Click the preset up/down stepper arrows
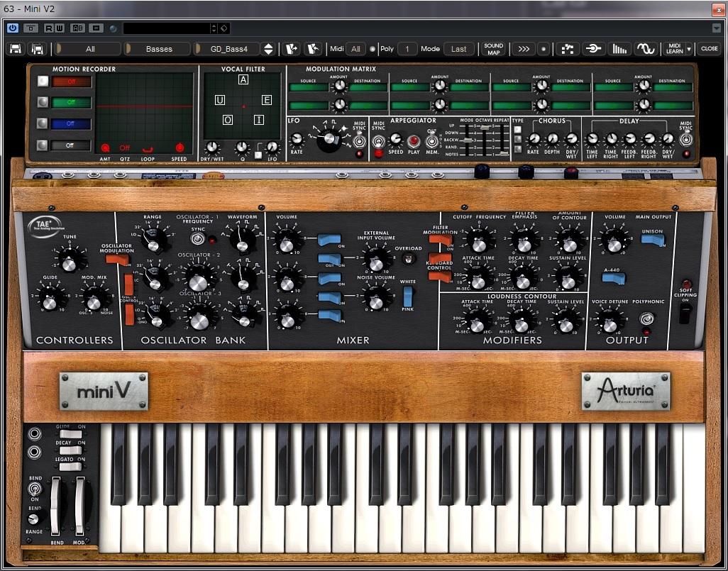This screenshot has width=728, height=571. click(268, 49)
